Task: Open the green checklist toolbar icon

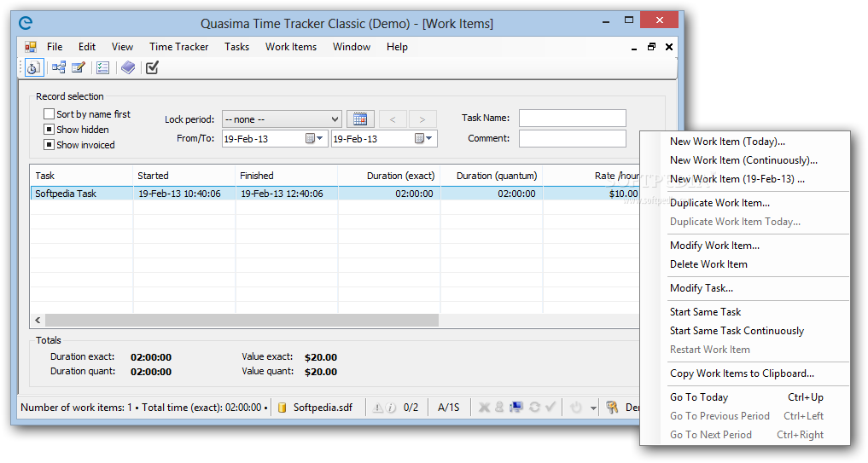Action: pos(103,67)
